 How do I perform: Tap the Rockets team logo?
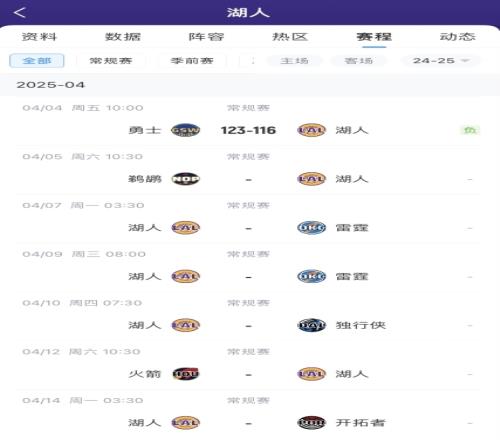tap(185, 374)
